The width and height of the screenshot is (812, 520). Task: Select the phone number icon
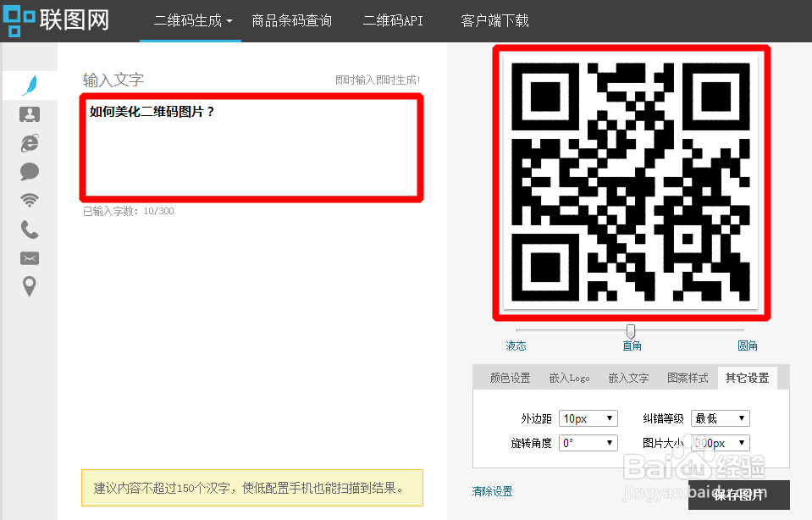click(x=30, y=230)
